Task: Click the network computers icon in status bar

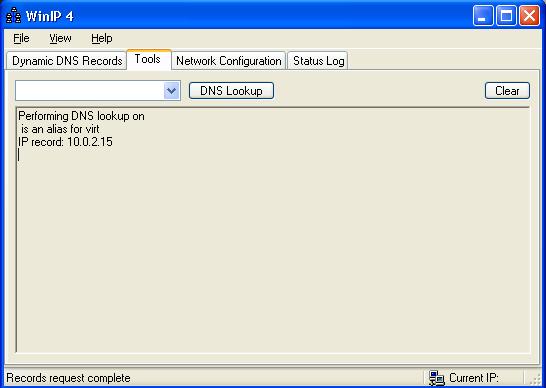Action: (x=436, y=378)
